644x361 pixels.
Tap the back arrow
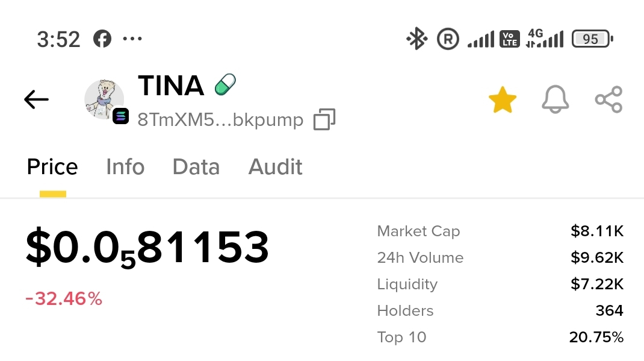click(36, 99)
